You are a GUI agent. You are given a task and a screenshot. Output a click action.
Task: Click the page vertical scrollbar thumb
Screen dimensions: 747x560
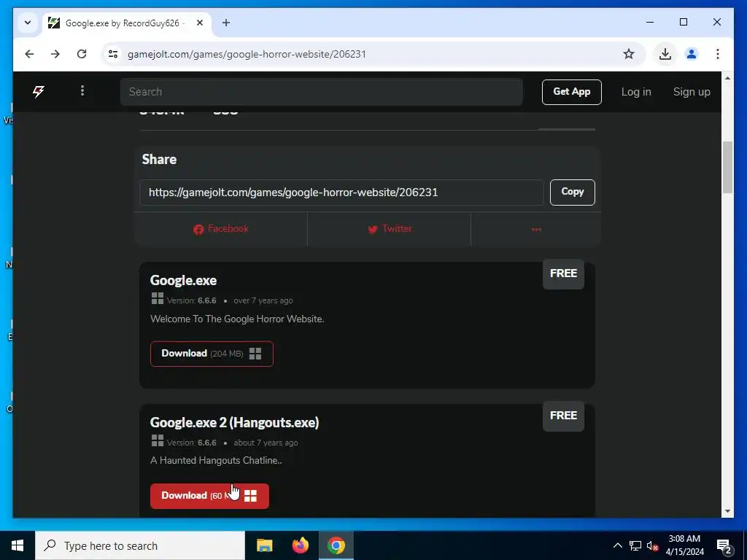pyautogui.click(x=727, y=167)
